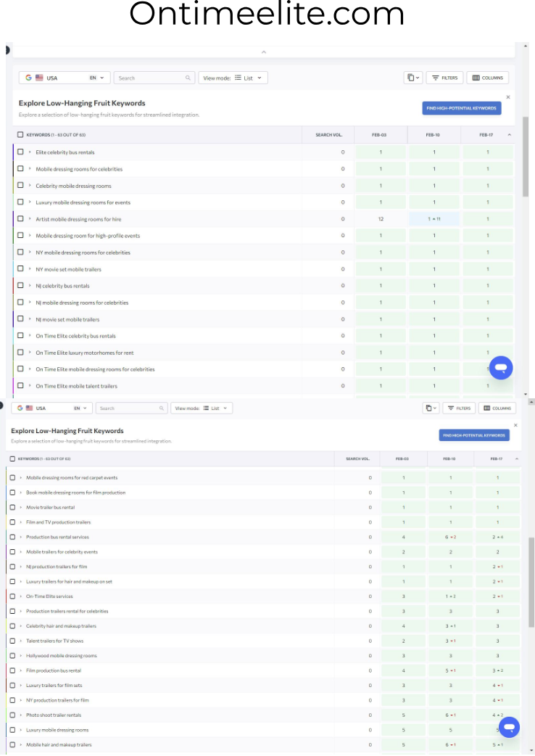Tick checkbox for Celebrity mobile dressing rooms
Screen dimensions: 535x756
tap(20, 185)
